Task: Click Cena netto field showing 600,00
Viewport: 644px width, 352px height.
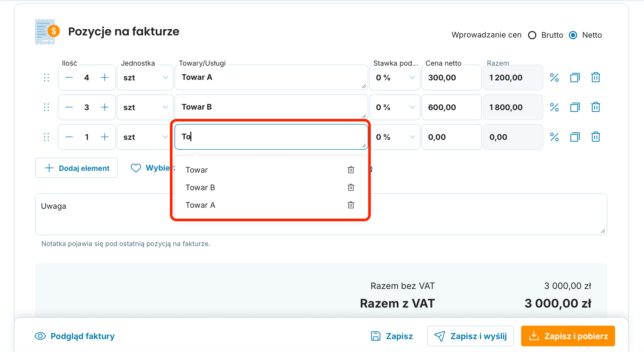Action: (x=451, y=107)
